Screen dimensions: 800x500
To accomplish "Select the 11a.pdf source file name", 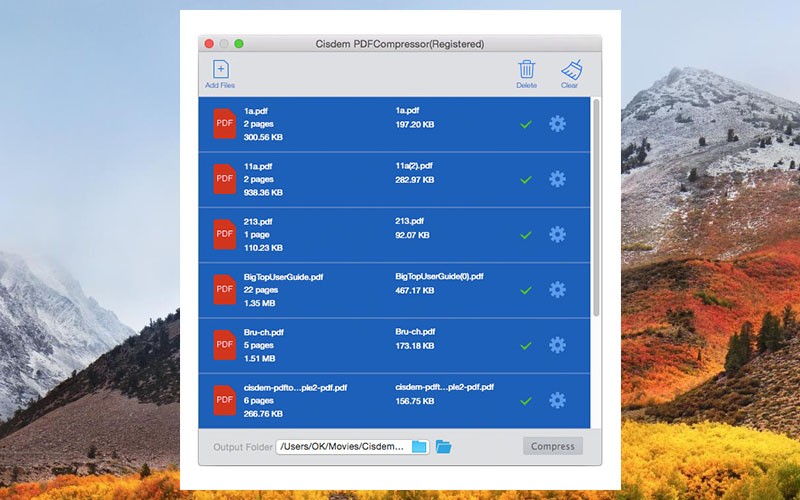I will [x=258, y=166].
